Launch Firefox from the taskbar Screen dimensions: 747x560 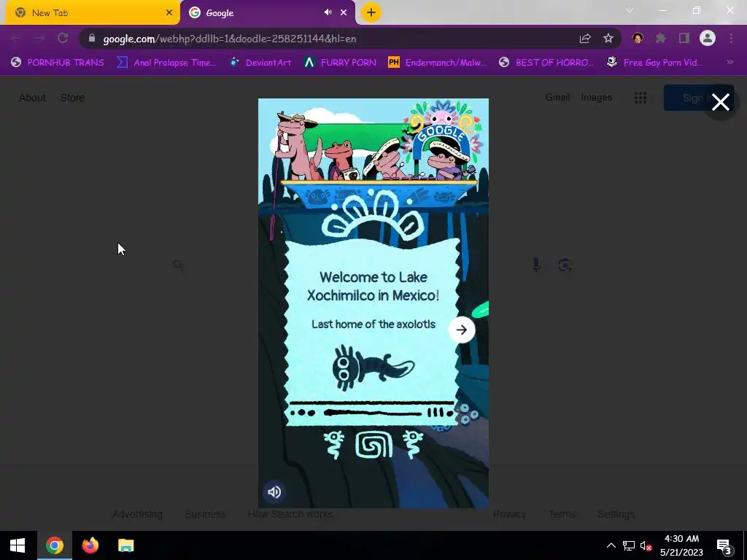point(90,545)
